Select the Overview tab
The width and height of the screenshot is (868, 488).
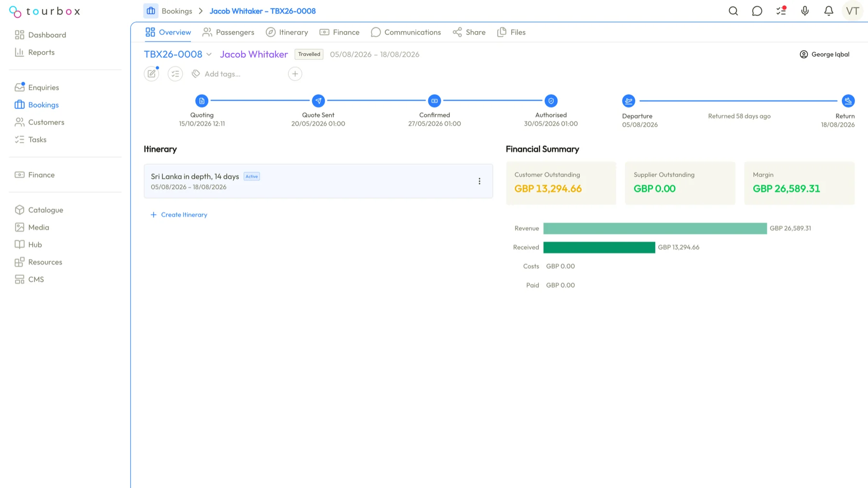pyautogui.click(x=168, y=32)
